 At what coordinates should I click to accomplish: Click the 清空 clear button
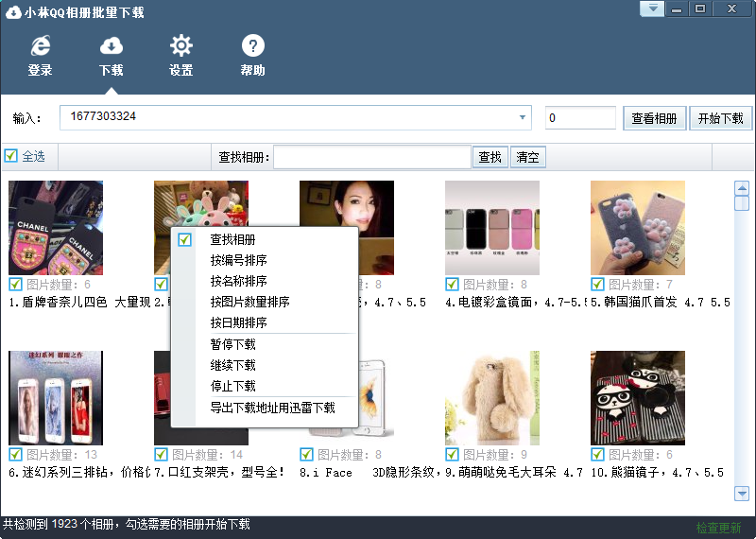click(527, 157)
